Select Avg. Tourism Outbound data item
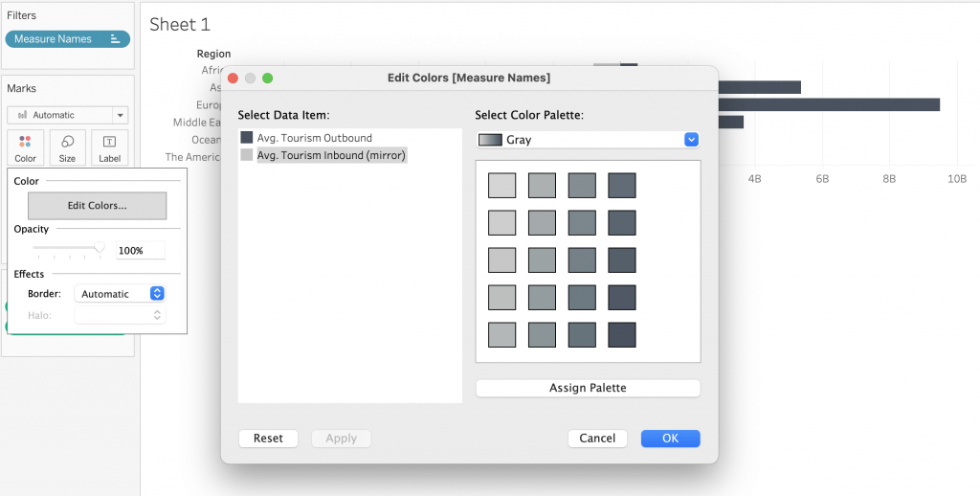 click(x=314, y=138)
